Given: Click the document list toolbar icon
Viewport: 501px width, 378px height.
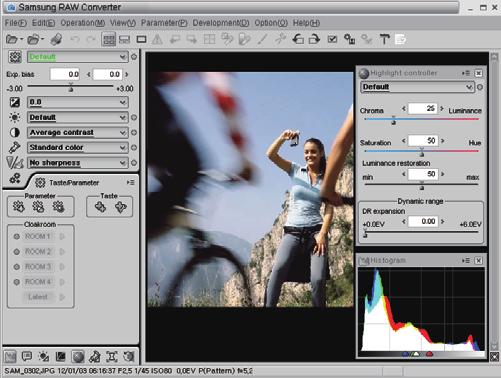Looking at the screenshot, I should tap(400, 39).
